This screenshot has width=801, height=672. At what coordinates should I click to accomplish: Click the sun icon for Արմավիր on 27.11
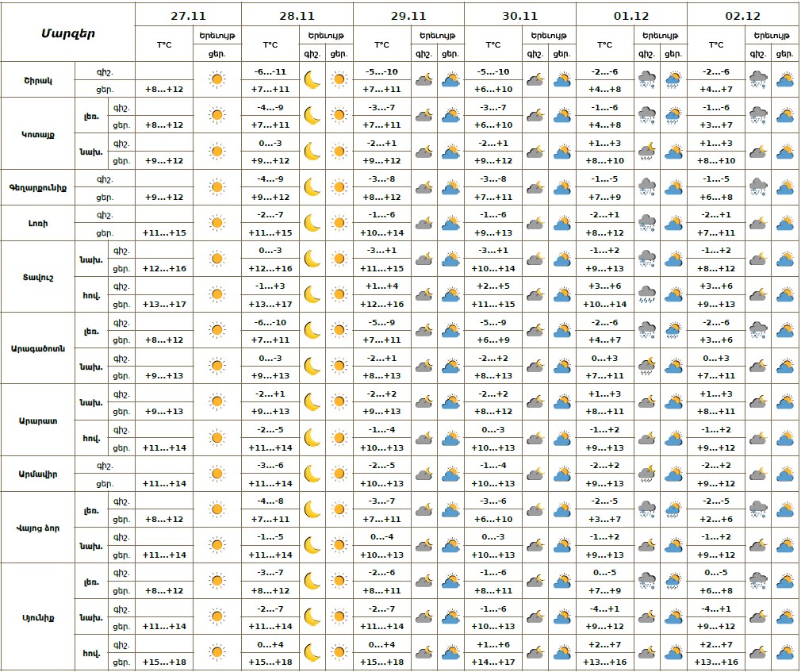tap(217, 474)
